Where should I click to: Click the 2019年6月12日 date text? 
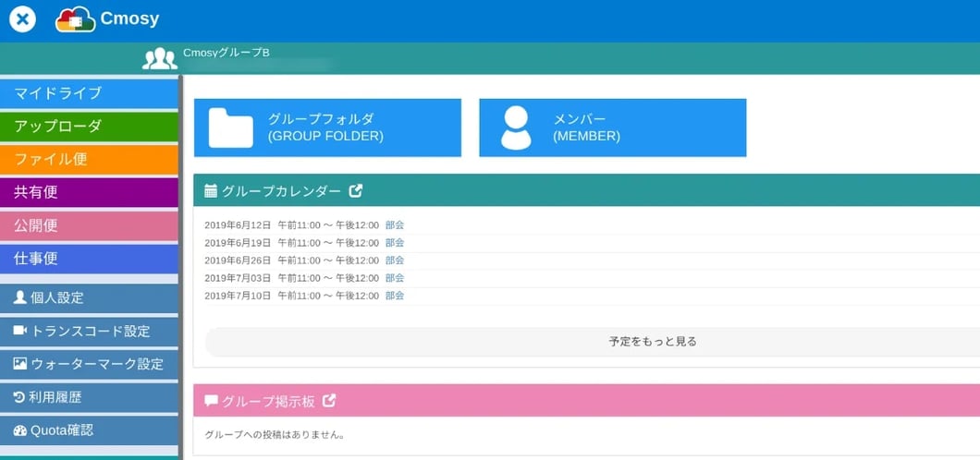(x=238, y=225)
